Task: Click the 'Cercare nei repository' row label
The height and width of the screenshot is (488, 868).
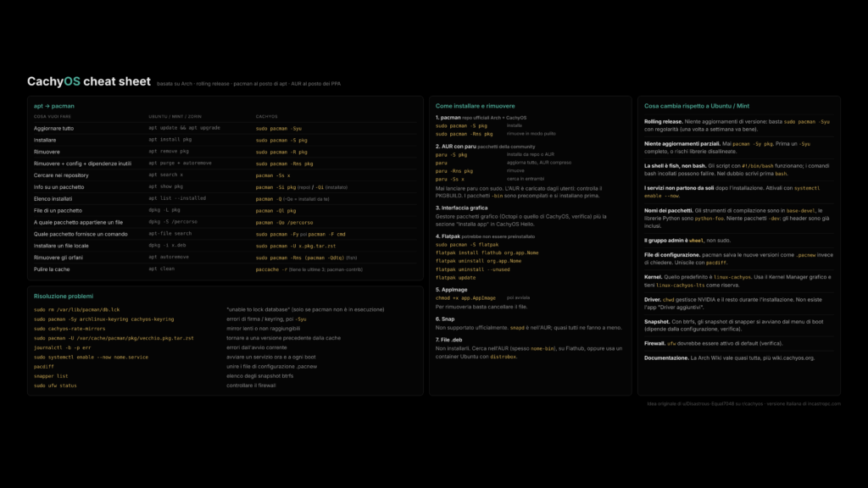Action: point(61,175)
